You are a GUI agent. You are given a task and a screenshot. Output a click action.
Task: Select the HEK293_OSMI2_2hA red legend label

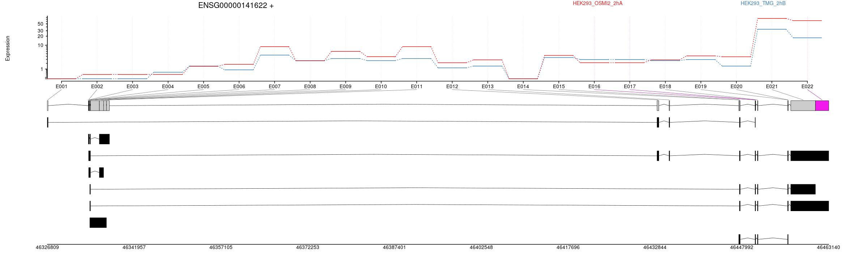597,3
